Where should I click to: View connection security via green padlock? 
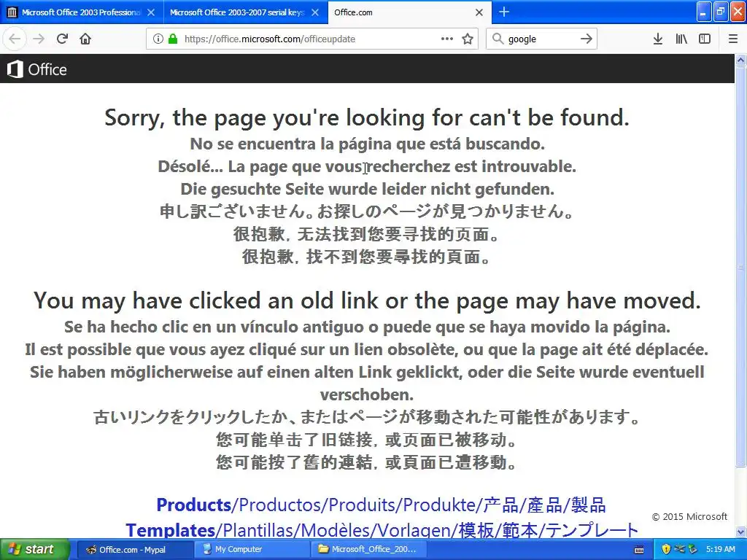pos(172,39)
